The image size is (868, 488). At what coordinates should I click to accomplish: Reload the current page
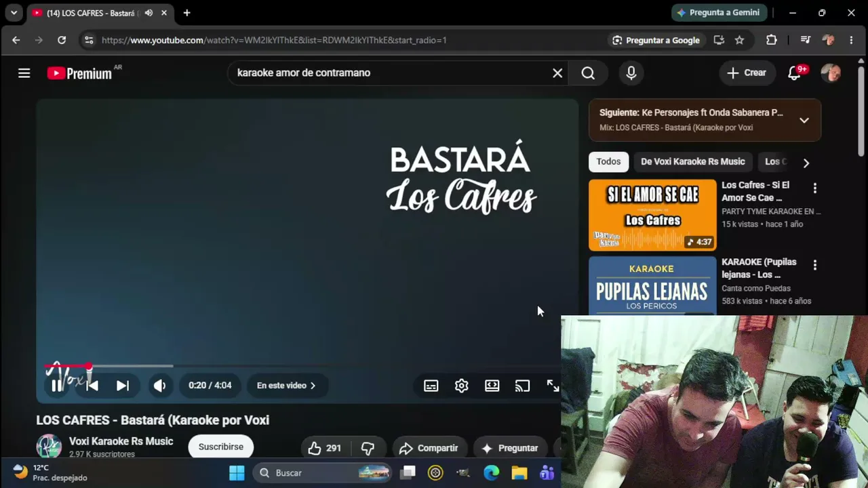62,40
